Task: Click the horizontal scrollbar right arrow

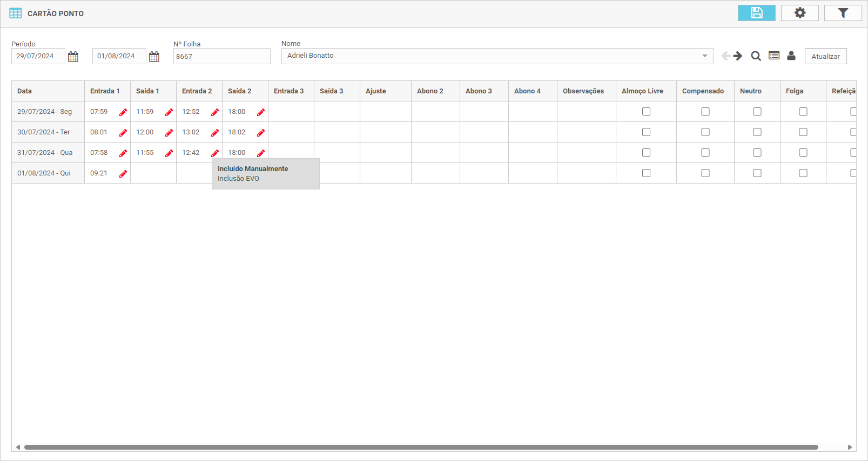Action: click(x=850, y=447)
